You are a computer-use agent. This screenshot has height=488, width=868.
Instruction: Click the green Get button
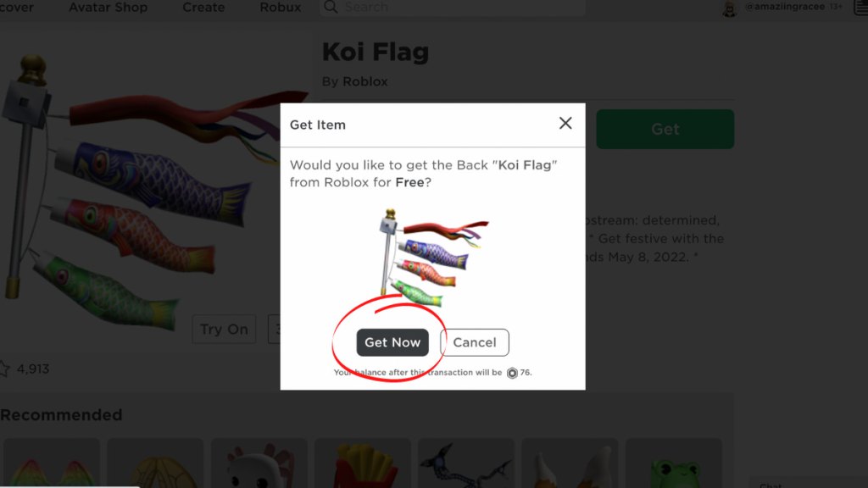[665, 129]
